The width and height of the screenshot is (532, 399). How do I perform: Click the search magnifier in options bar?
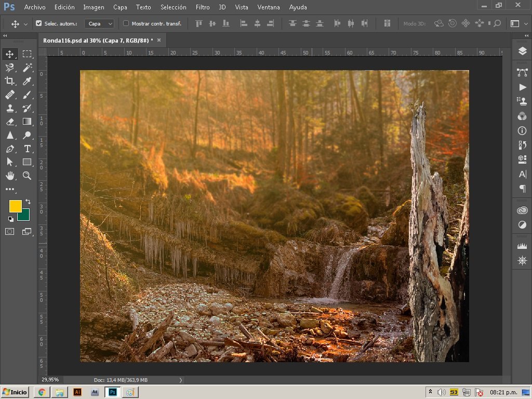pos(497,23)
